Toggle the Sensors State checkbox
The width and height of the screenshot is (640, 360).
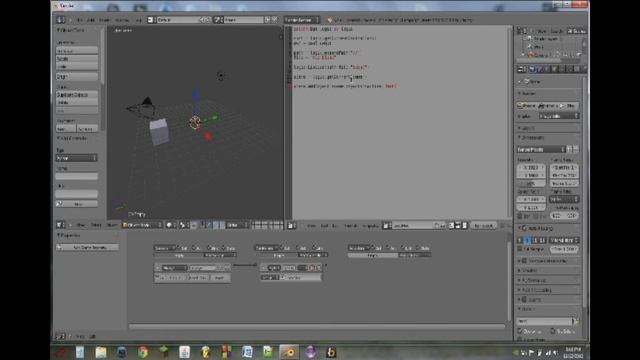[x=224, y=248]
